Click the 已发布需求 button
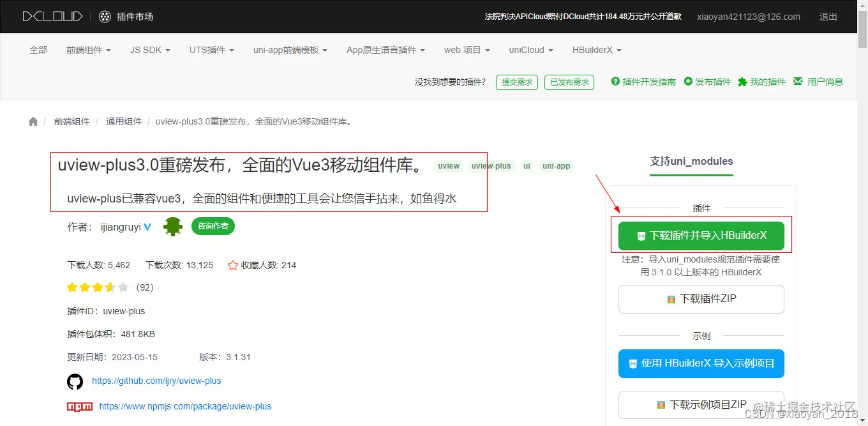Image resolution: width=868 pixels, height=426 pixels. click(569, 82)
